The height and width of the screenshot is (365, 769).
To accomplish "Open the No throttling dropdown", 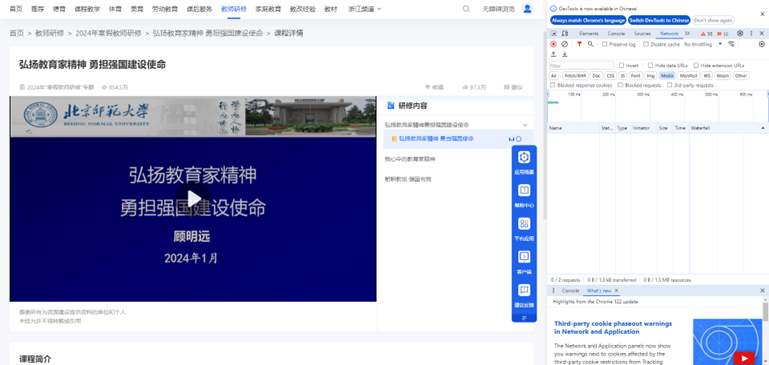I will [x=703, y=44].
